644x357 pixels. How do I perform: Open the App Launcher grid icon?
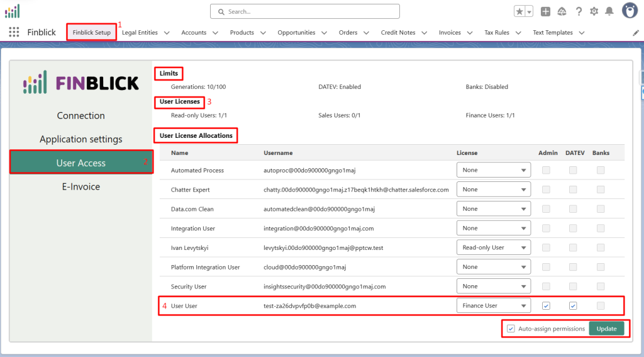(x=13, y=33)
